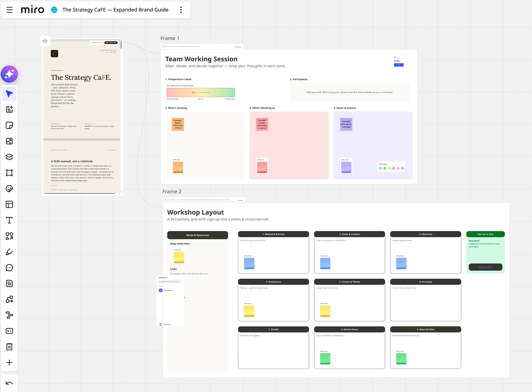
Task: Click Print / save as PDF button
Action: pos(111,43)
